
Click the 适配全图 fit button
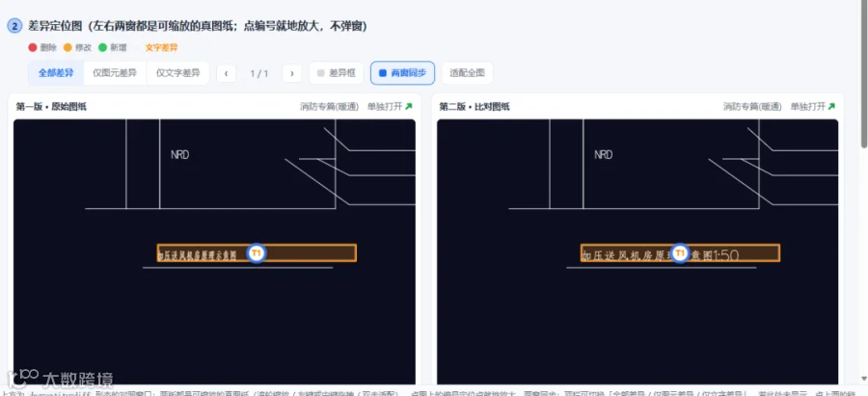click(467, 73)
